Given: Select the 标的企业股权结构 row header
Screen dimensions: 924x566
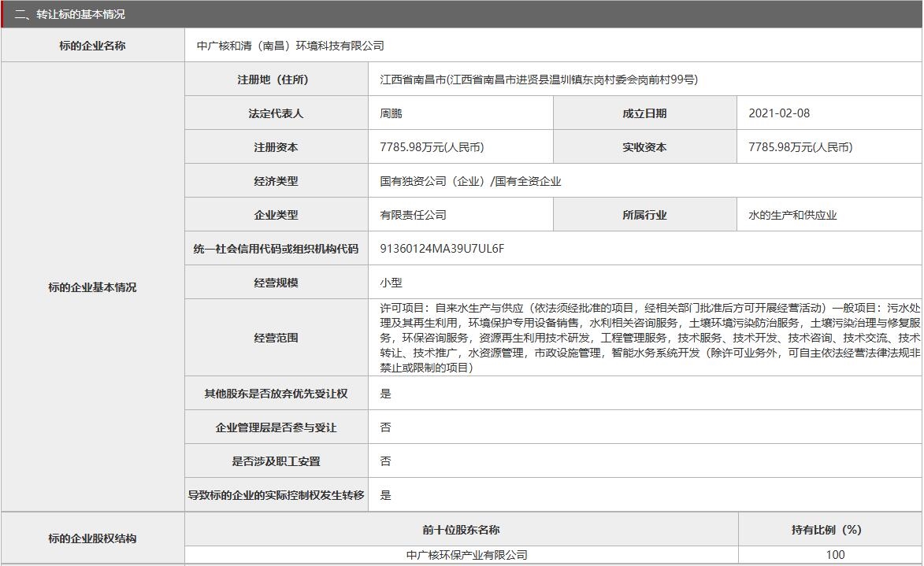Looking at the screenshot, I should (x=91, y=538).
